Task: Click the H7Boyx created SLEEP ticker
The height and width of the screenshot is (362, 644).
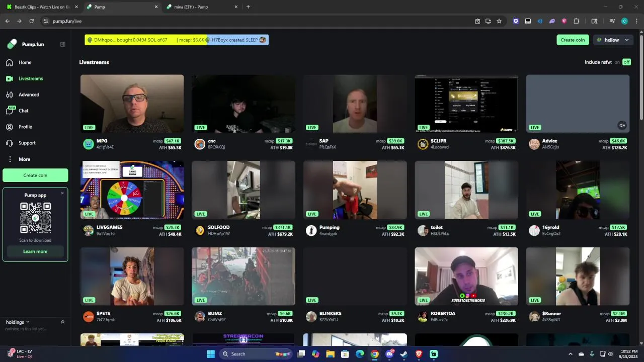Action: click(x=237, y=40)
